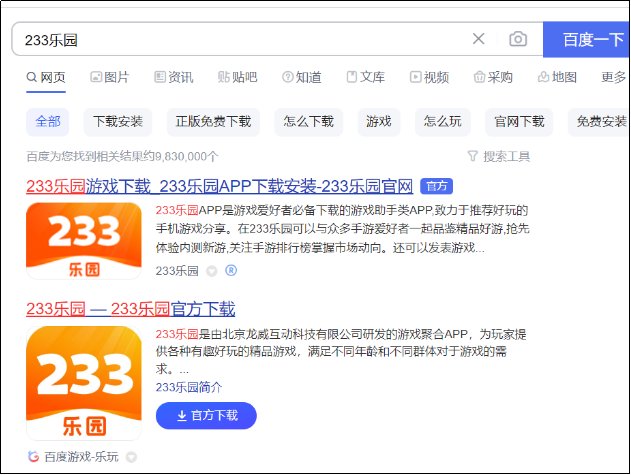Click the shield icon beside 233乐园 source
This screenshot has height=475, width=631.
[x=212, y=271]
